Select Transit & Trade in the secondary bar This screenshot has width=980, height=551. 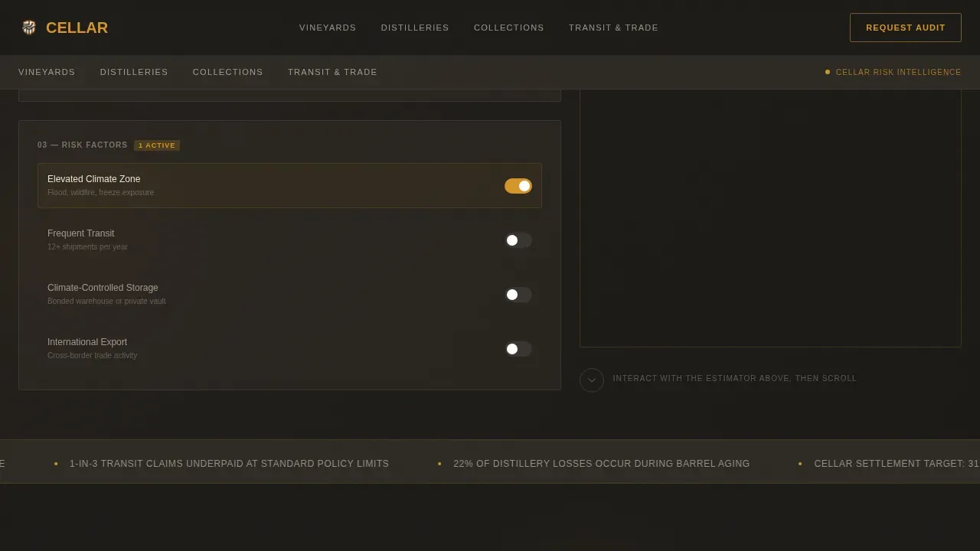coord(332,72)
